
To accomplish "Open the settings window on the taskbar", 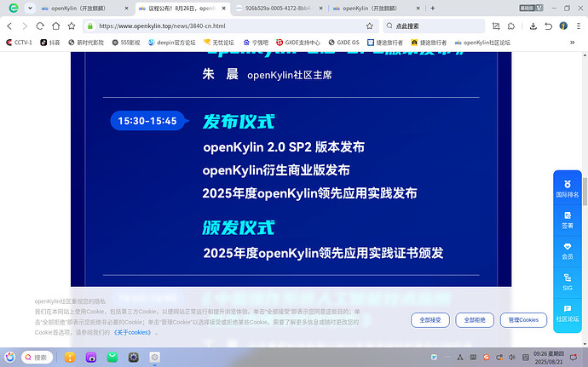I will pos(154,358).
